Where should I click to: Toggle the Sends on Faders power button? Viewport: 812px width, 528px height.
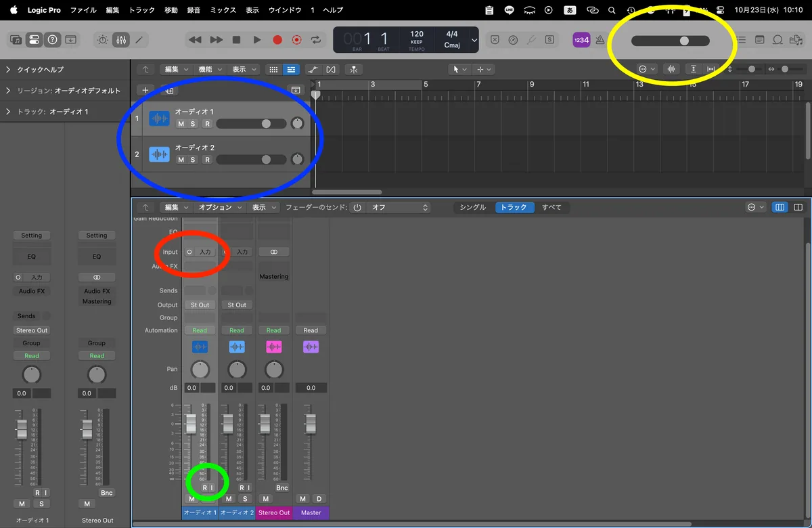click(x=357, y=207)
